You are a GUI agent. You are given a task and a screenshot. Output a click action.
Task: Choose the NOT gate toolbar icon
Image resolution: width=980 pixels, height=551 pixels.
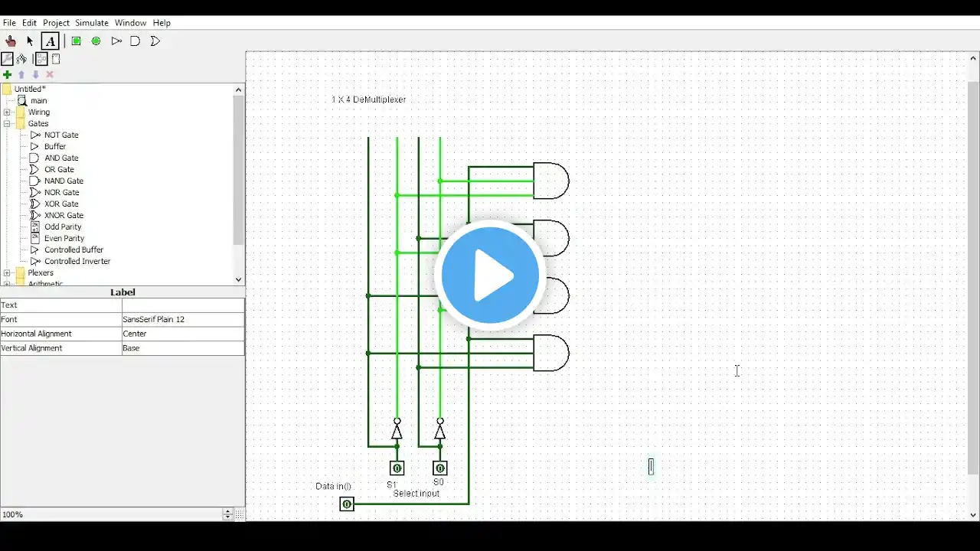click(116, 41)
